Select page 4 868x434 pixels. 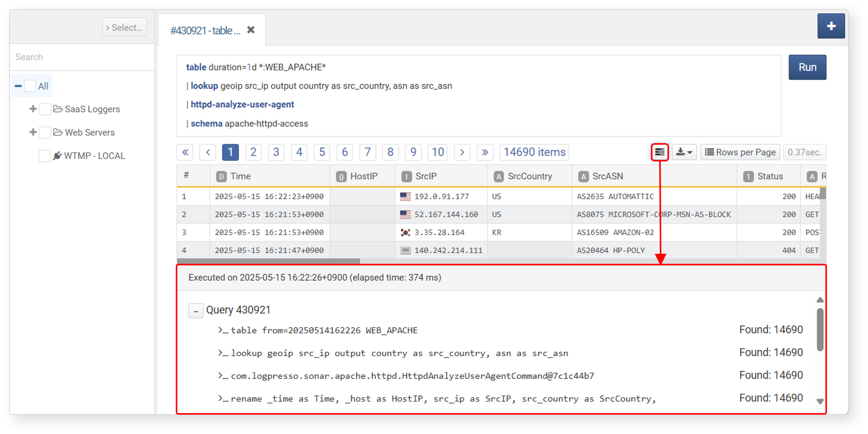coord(299,152)
